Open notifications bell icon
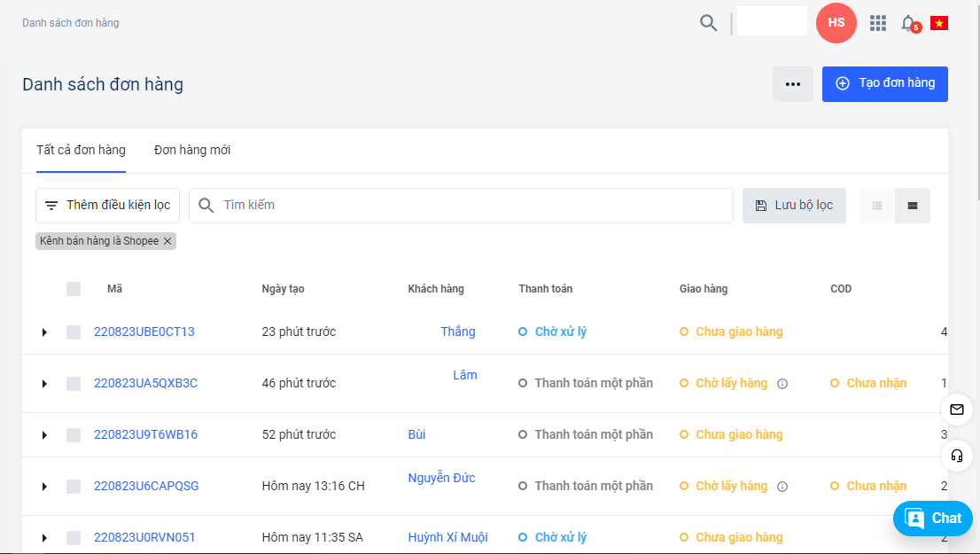The width and height of the screenshot is (980, 554). (908, 23)
